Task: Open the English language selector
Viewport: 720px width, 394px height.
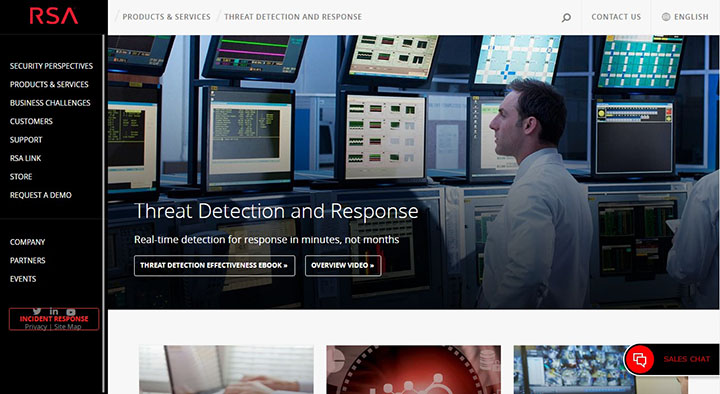Action: [x=685, y=17]
